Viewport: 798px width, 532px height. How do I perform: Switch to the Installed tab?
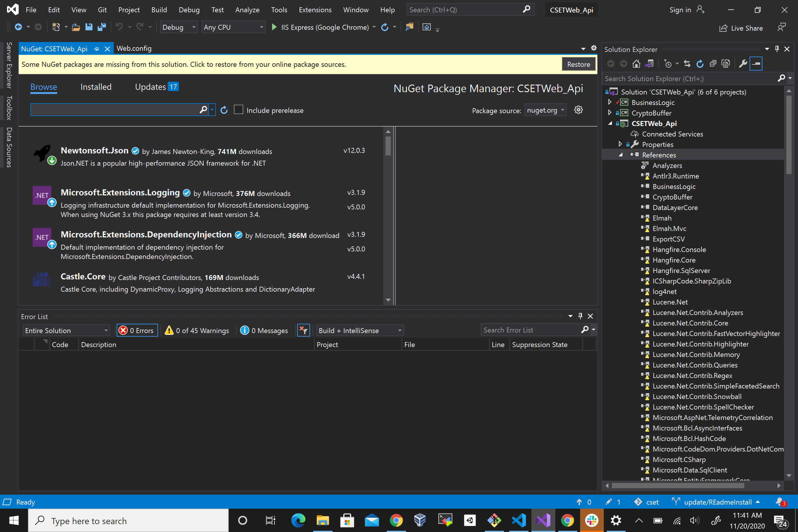[x=96, y=87]
